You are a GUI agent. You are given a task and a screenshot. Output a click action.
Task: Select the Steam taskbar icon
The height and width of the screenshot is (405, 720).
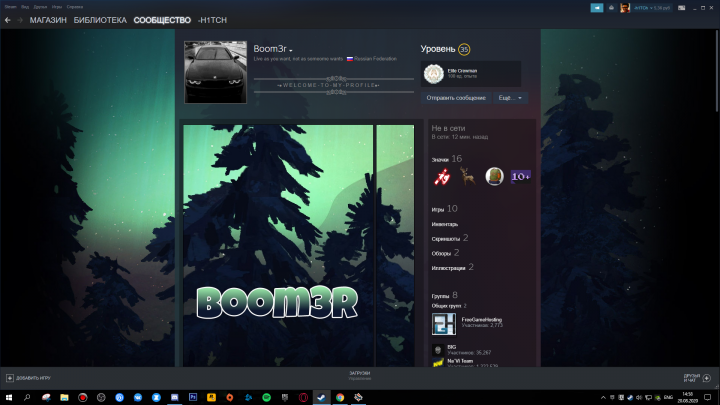[x=321, y=397]
